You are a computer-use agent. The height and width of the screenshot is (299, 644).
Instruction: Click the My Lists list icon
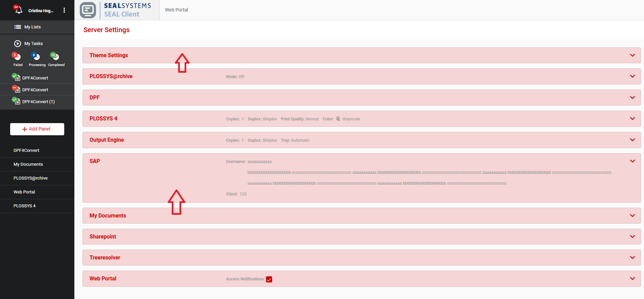[18, 27]
